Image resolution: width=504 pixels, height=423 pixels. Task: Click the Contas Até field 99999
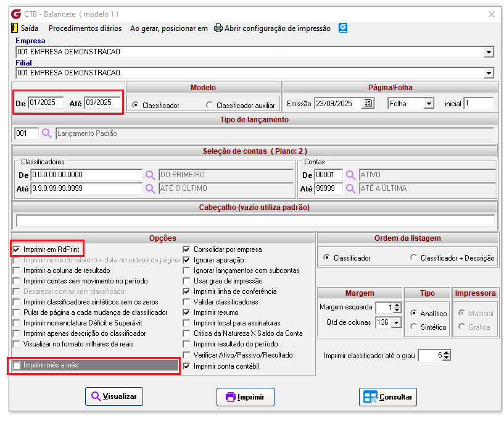click(x=328, y=188)
